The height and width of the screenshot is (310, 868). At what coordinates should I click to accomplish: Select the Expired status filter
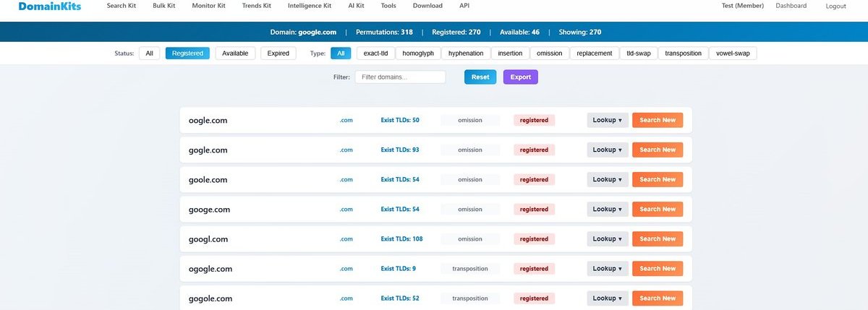(278, 53)
